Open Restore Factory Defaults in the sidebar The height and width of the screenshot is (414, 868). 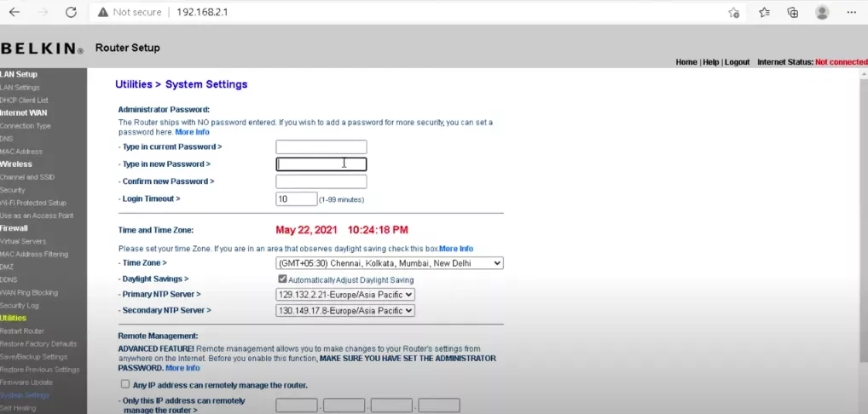pyautogui.click(x=38, y=344)
